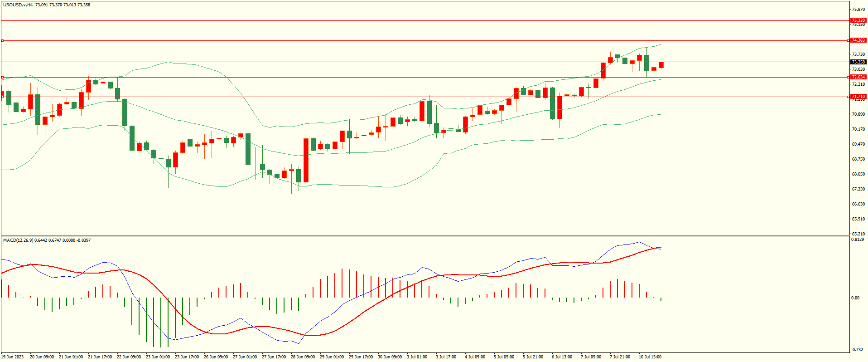
Task: Click the USOUSD.v,H4 chart title text
Action: pyautogui.click(x=18, y=5)
